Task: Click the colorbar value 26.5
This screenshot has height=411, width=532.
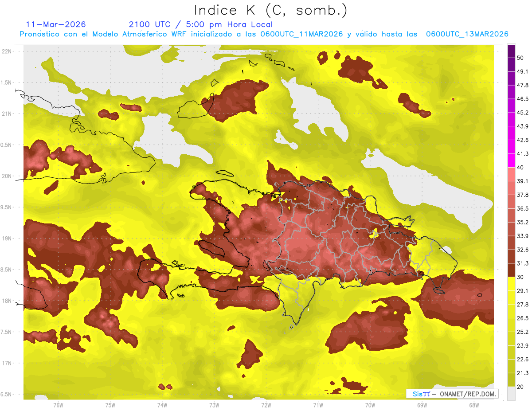Action: [x=523, y=318]
